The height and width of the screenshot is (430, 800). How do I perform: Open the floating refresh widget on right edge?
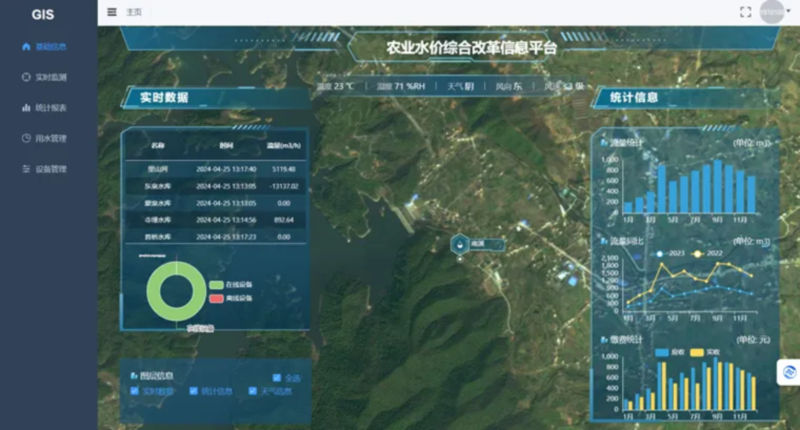coord(789,372)
